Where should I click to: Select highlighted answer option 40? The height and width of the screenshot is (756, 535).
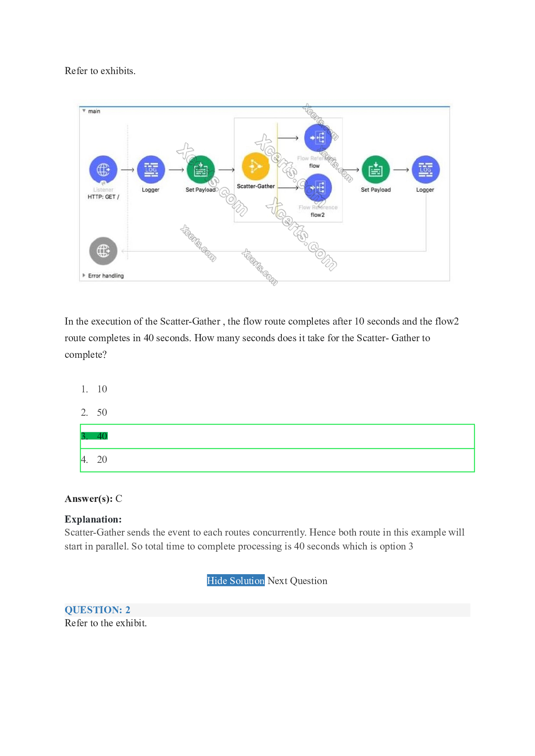pyautogui.click(x=102, y=436)
